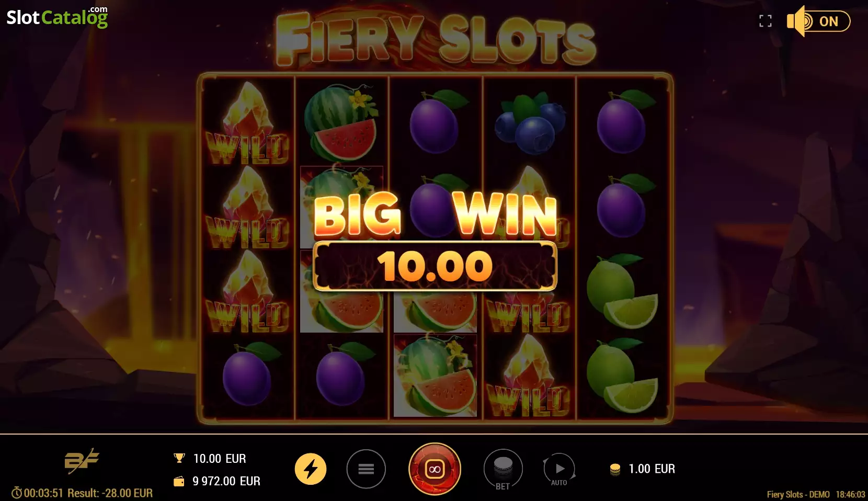Image resolution: width=868 pixels, height=501 pixels.
Task: Click the top watermelon on second reel
Action: tap(341, 122)
